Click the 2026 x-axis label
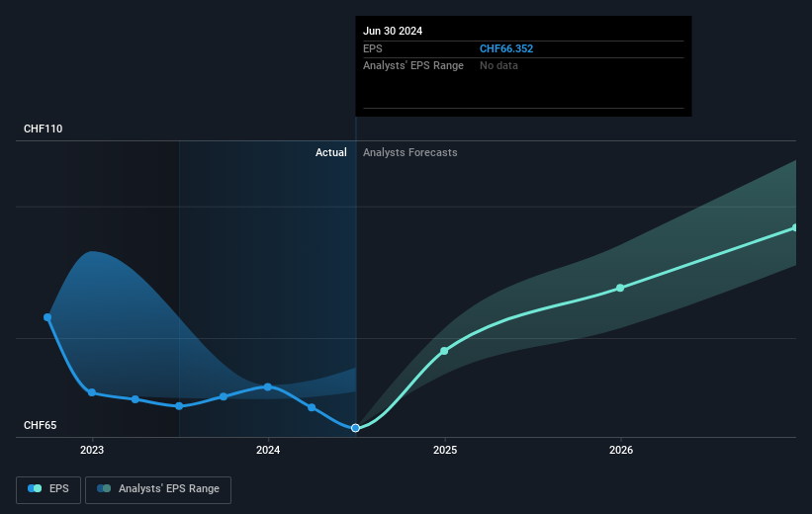The image size is (812, 514). coord(621,451)
